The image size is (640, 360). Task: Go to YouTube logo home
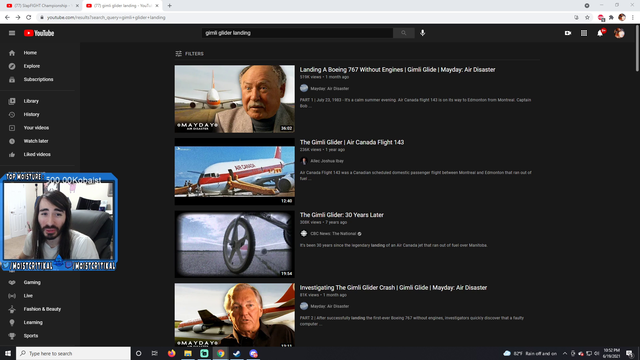point(39,33)
